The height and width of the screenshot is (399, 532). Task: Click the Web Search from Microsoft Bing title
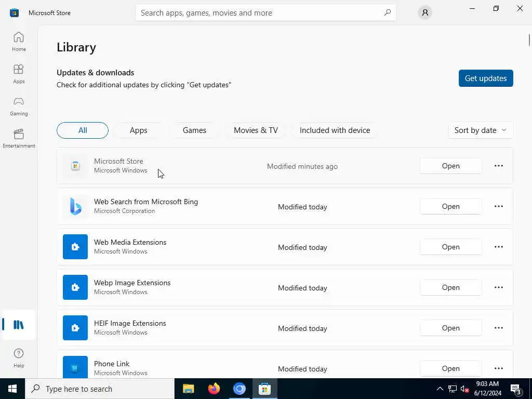point(146,202)
